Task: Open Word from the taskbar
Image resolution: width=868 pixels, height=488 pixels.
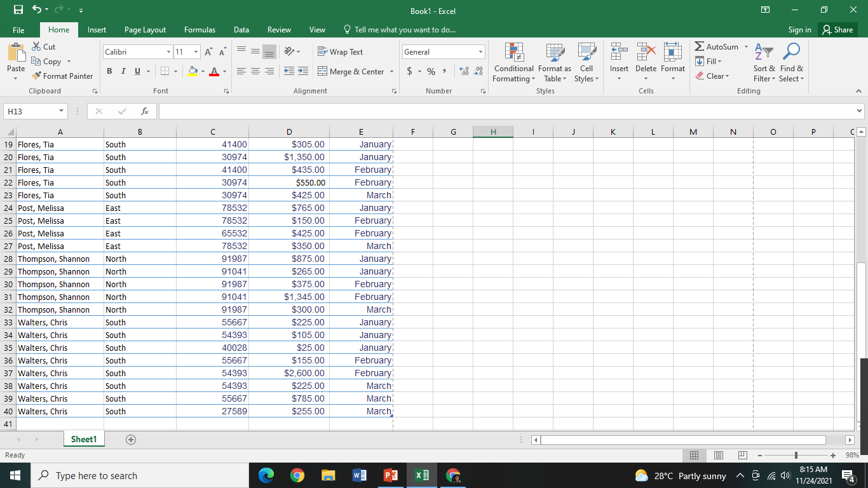Action: coord(359,475)
